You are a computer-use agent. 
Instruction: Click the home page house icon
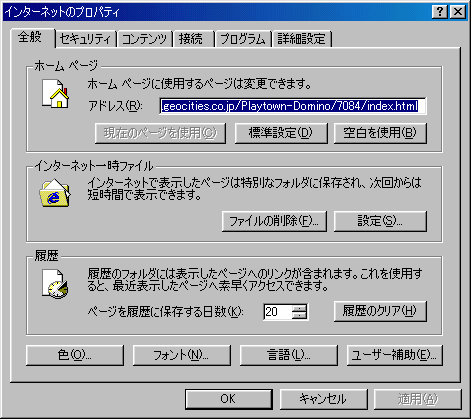tap(55, 94)
